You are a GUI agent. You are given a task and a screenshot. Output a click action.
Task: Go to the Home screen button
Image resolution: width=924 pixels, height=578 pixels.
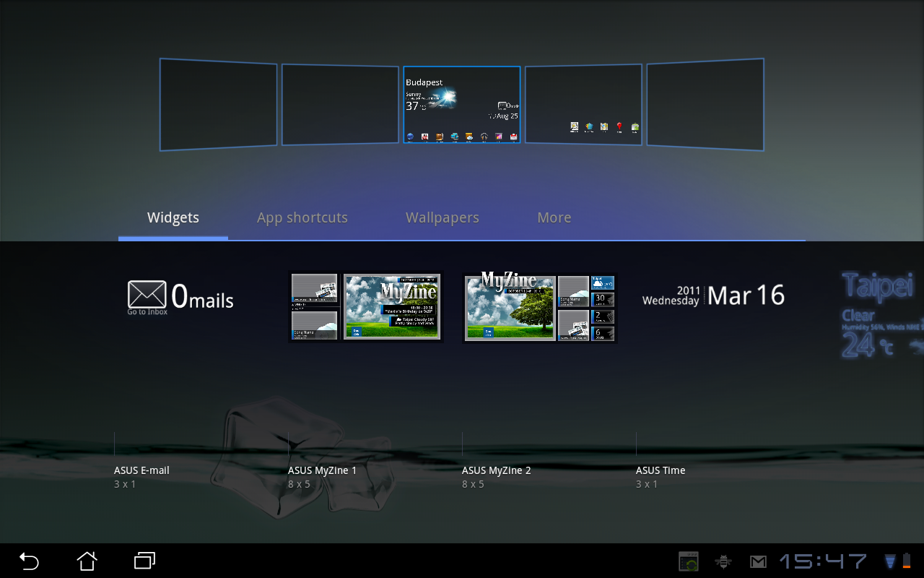coord(87,561)
